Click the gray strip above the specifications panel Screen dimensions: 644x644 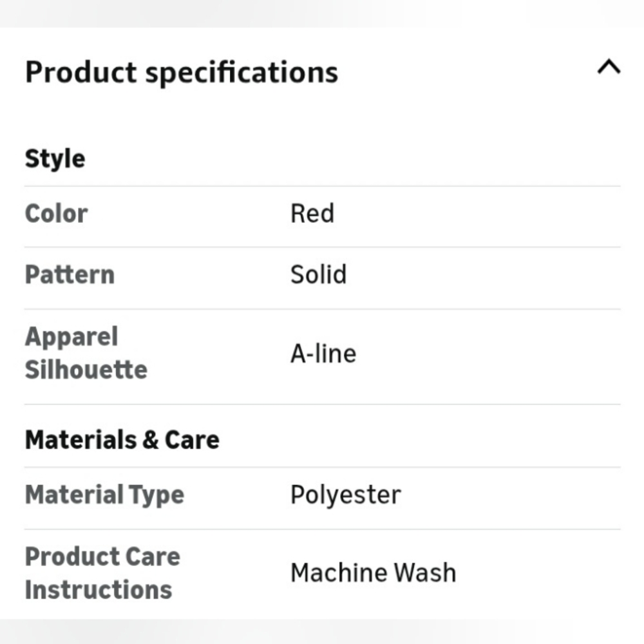322,13
